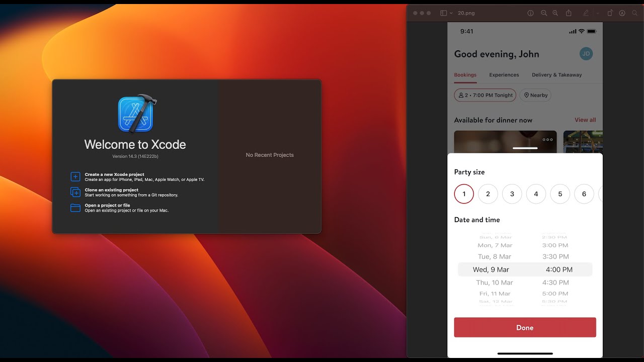
Task: Choose the 3:00 PM time
Action: pyautogui.click(x=555, y=245)
